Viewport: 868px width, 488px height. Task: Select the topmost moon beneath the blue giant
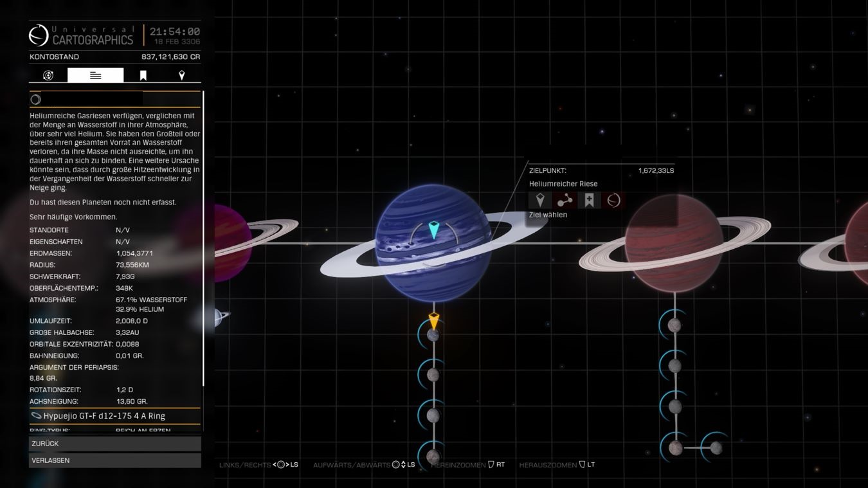433,335
